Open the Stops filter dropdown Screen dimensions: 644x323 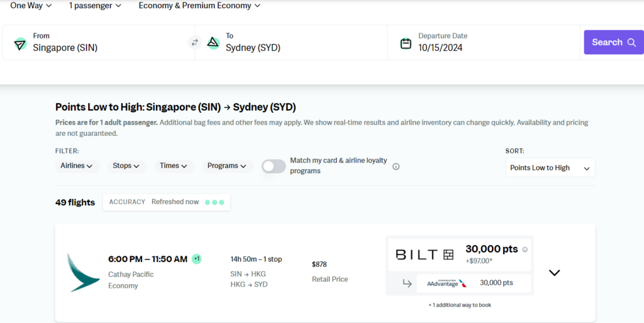coord(126,166)
